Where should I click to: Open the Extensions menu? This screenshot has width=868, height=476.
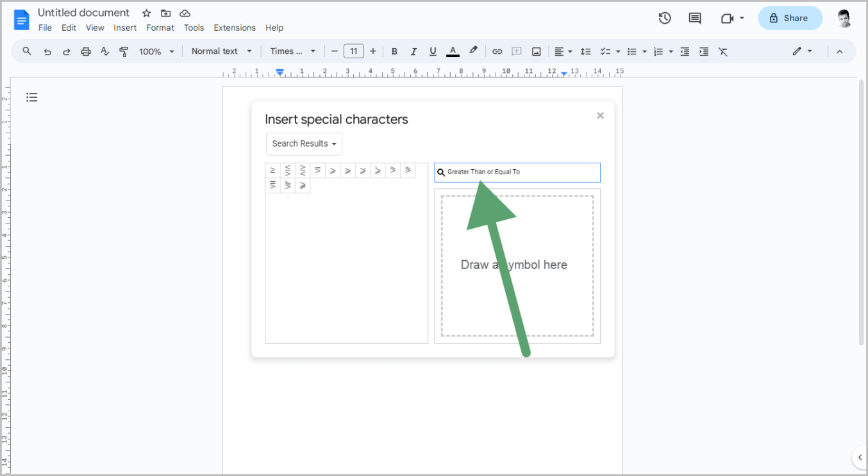coord(235,28)
